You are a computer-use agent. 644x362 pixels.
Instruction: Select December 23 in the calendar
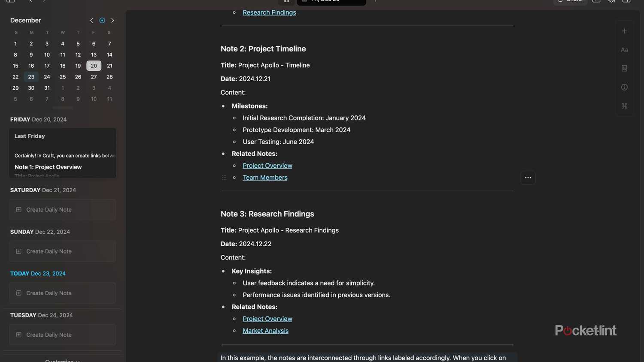(x=31, y=77)
